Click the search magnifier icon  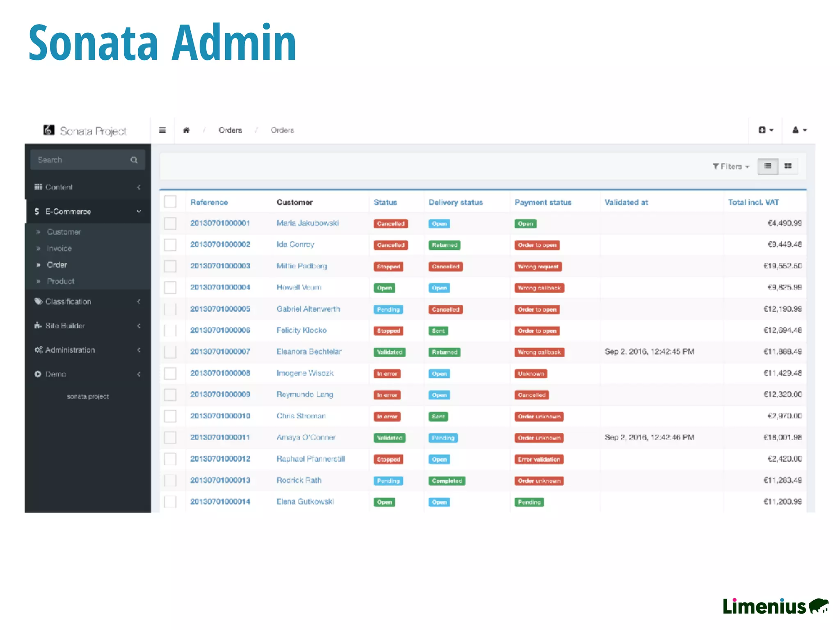(x=134, y=160)
